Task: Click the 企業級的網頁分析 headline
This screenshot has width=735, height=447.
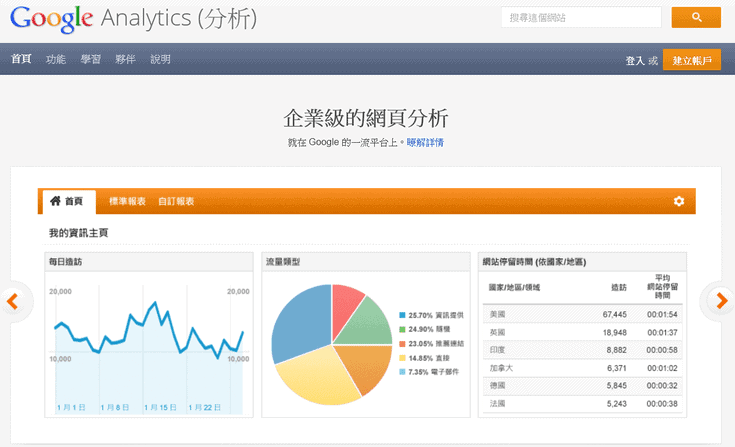Action: tap(366, 118)
